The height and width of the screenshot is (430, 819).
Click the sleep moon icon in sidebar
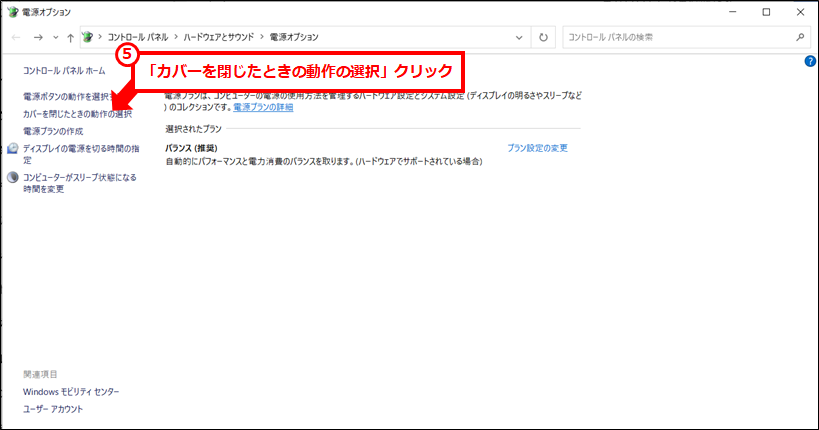point(13,178)
